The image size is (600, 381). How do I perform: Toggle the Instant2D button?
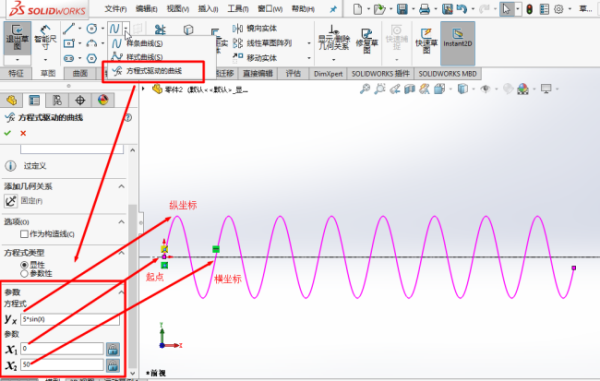458,37
